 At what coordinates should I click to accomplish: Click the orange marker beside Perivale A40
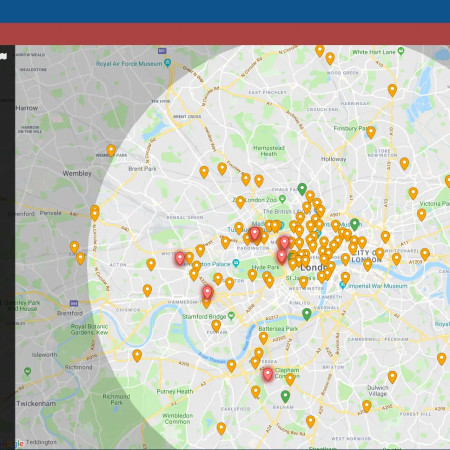(95, 214)
